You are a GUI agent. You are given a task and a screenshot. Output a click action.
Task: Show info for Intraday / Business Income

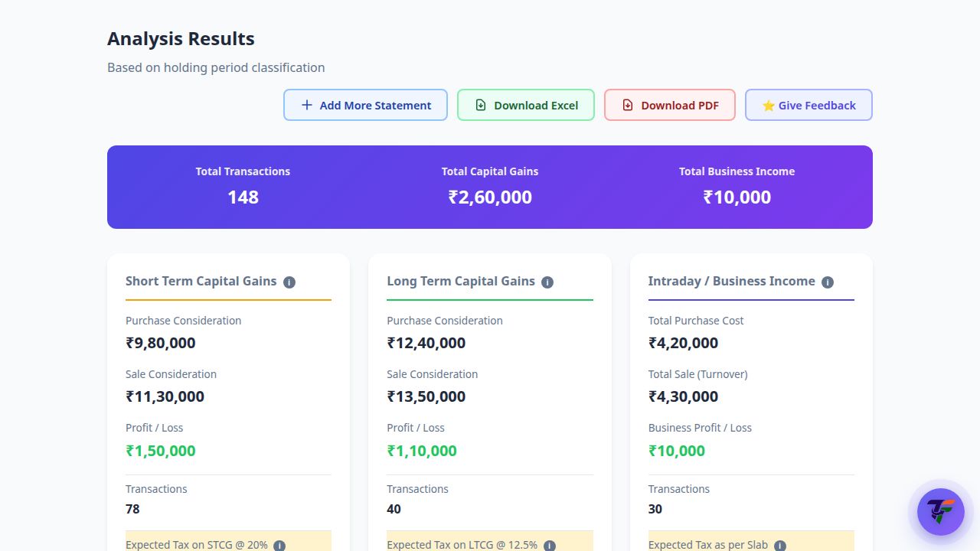pyautogui.click(x=828, y=282)
